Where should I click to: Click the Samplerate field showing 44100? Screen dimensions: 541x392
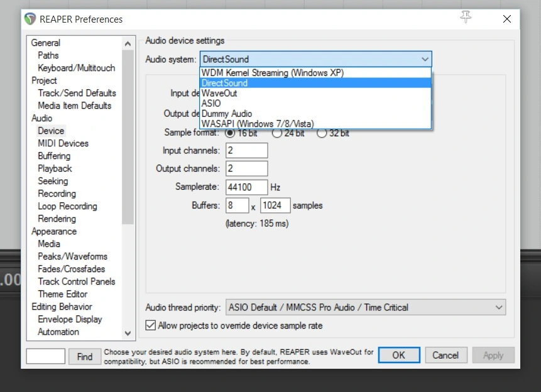coord(247,187)
